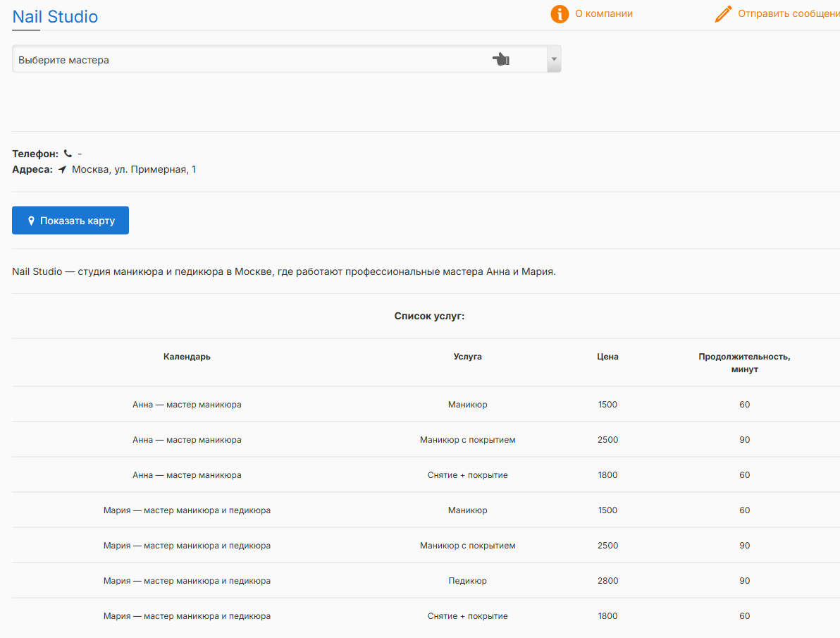Click Мария's Маникюр с покрытием service cell
Screen dimensions: 840x638
pyautogui.click(x=468, y=546)
